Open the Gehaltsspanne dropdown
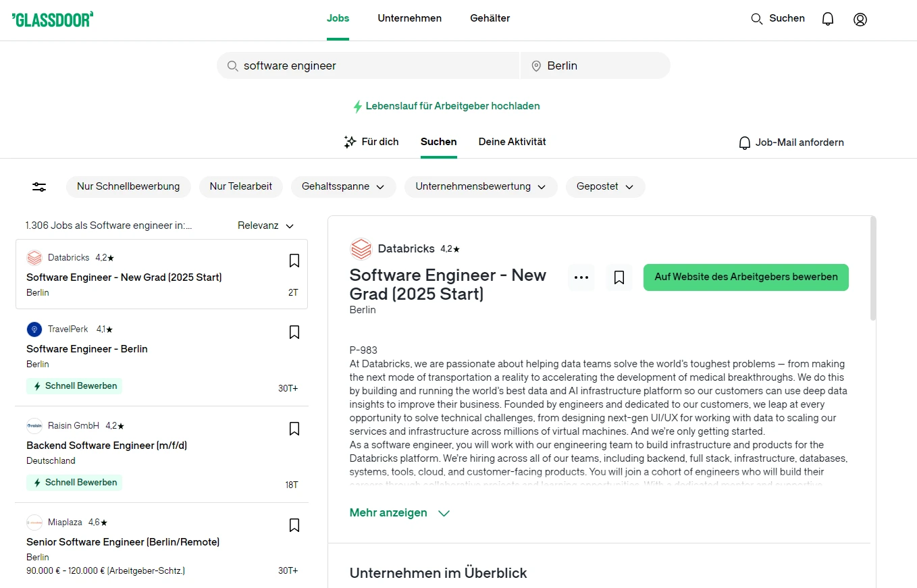 (x=343, y=187)
